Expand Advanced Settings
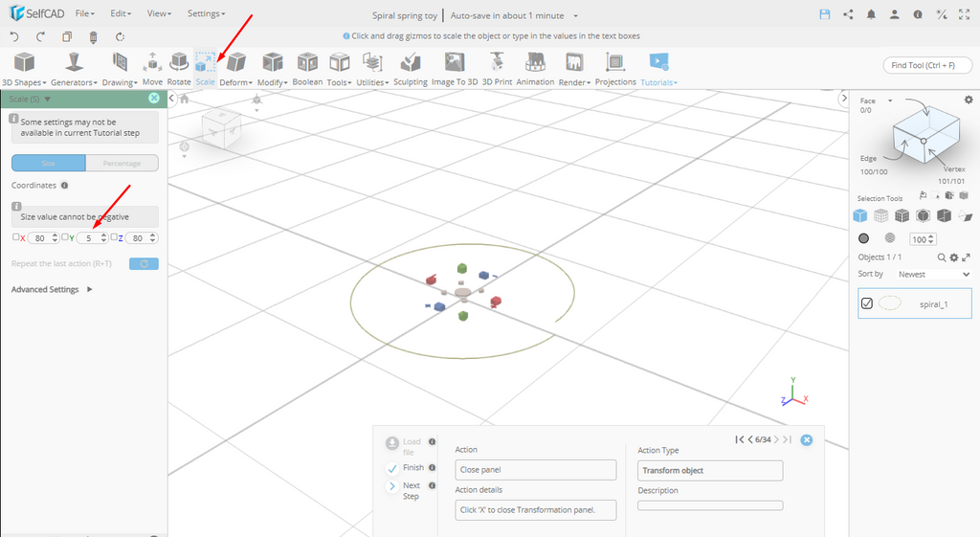Screen dimensions: 980x537 click(52, 289)
